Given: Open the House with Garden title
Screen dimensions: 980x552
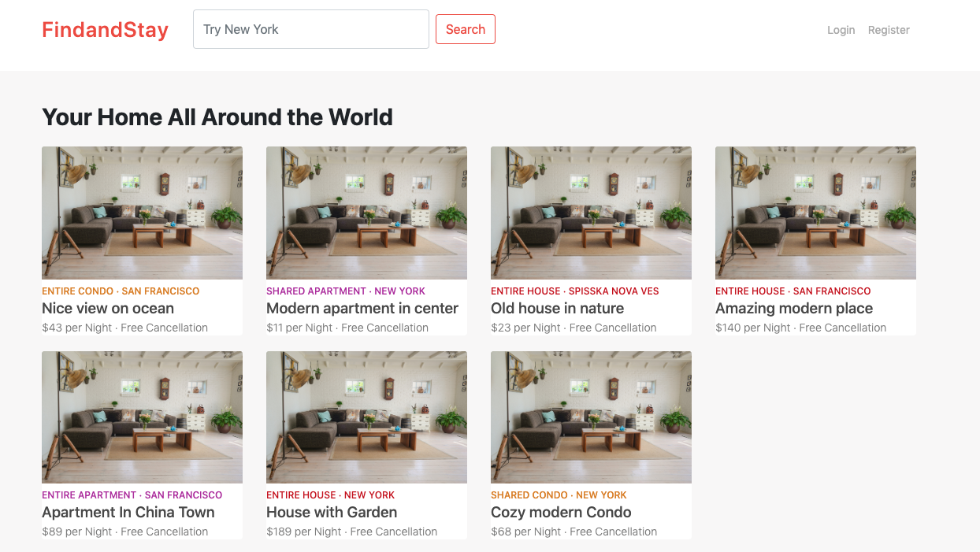Looking at the screenshot, I should pyautogui.click(x=332, y=513).
